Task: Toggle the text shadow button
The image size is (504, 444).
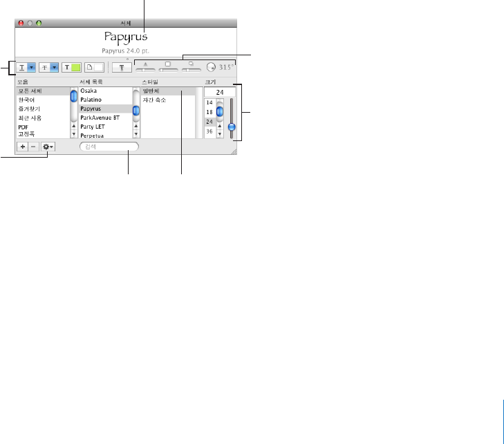Action: (122, 68)
